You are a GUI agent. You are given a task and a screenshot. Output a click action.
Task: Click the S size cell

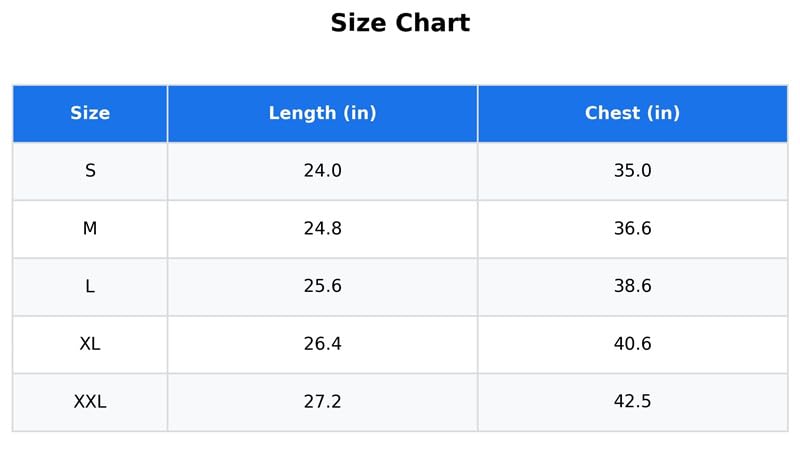(x=90, y=171)
